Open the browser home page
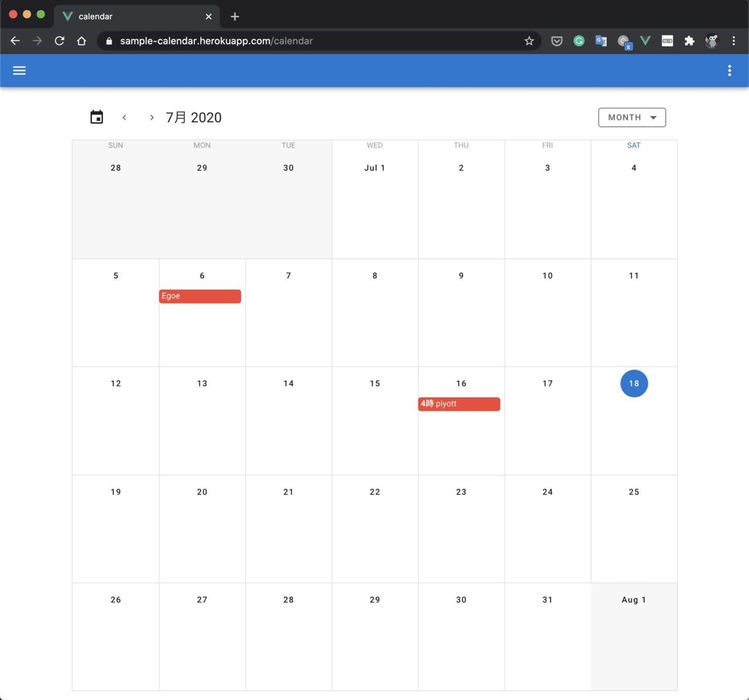The height and width of the screenshot is (700, 749). tap(81, 41)
